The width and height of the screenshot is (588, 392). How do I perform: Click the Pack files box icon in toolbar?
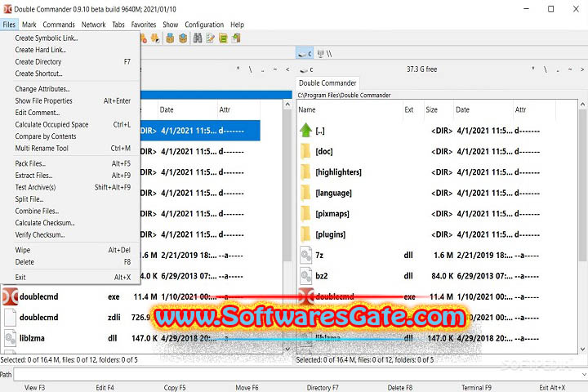click(170, 38)
